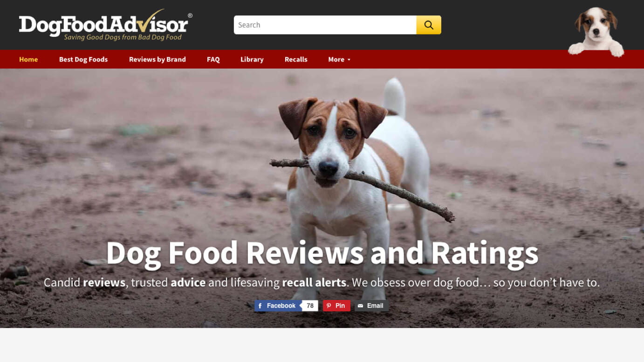Click the recall alerts bold text
644x362 pixels.
(x=314, y=283)
